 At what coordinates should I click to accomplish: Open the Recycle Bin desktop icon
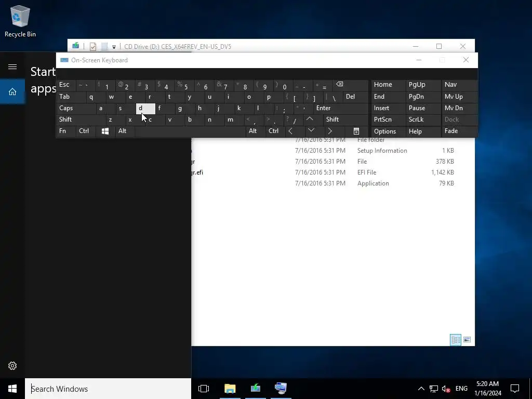coord(20,21)
